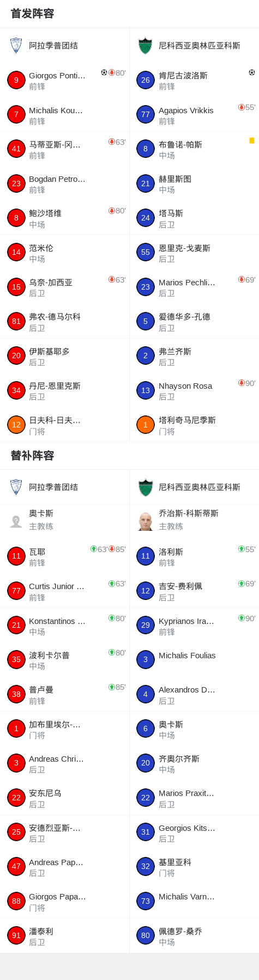Click the 阿拉季普团结 team crest in starting lineup
259x980 pixels.
coord(16,46)
